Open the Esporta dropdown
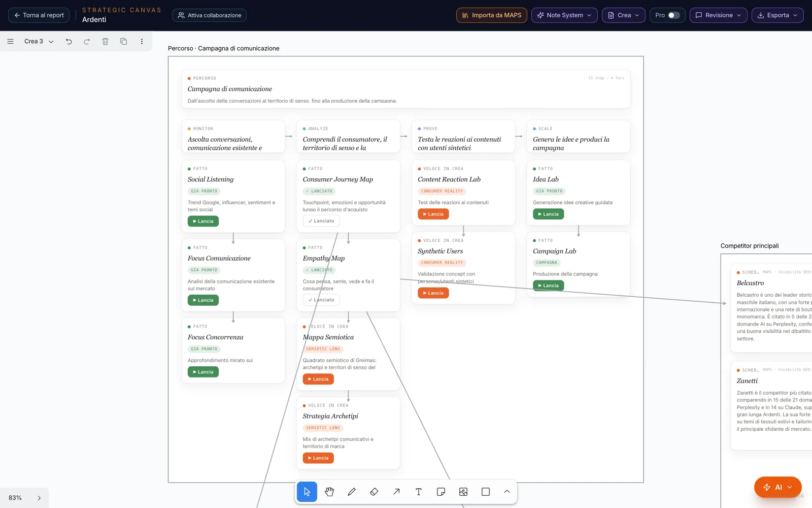 tap(777, 15)
